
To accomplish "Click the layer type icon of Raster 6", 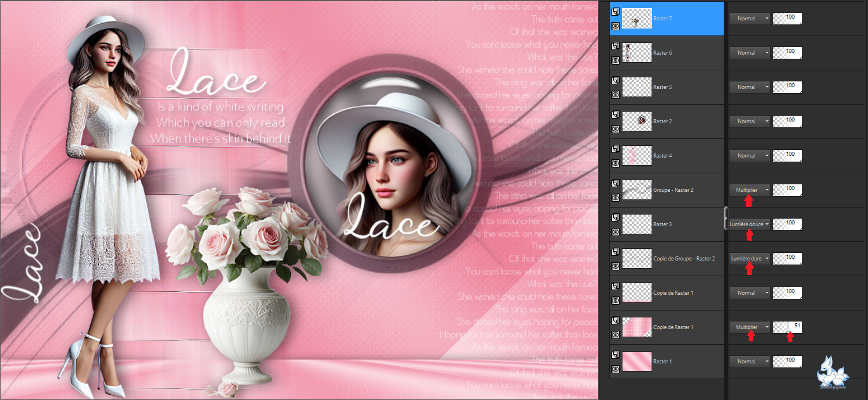I will pyautogui.click(x=616, y=46).
